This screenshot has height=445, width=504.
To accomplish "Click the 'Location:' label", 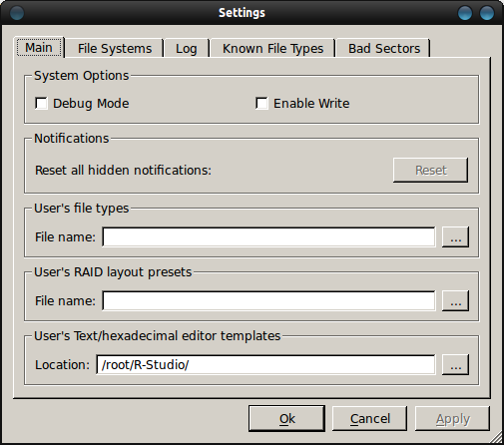I will [x=62, y=365].
